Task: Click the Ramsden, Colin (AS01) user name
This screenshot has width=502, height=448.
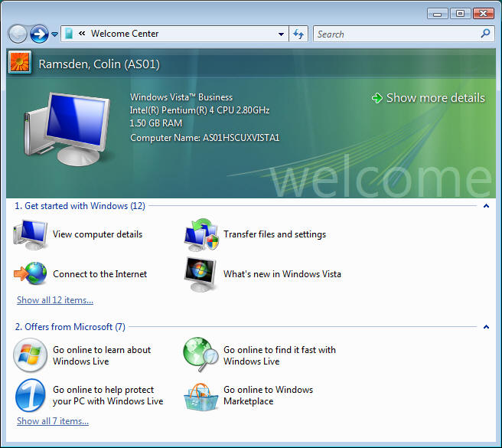Action: pyautogui.click(x=99, y=64)
